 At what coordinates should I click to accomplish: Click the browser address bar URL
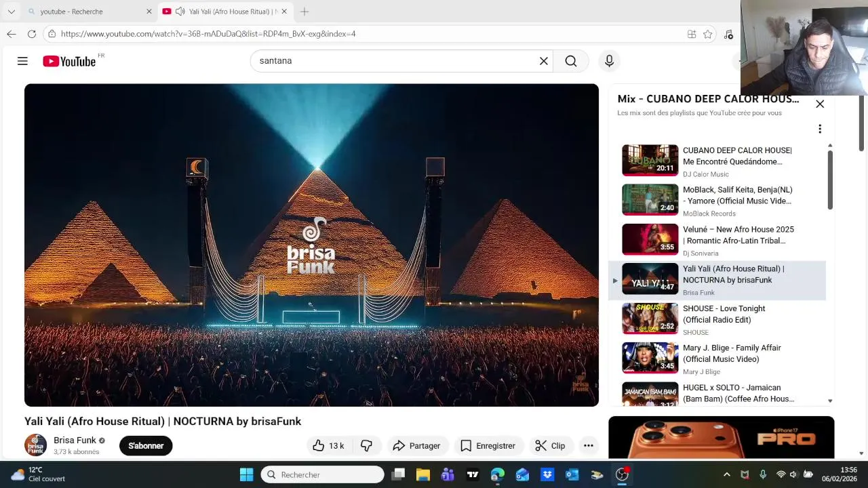click(208, 34)
